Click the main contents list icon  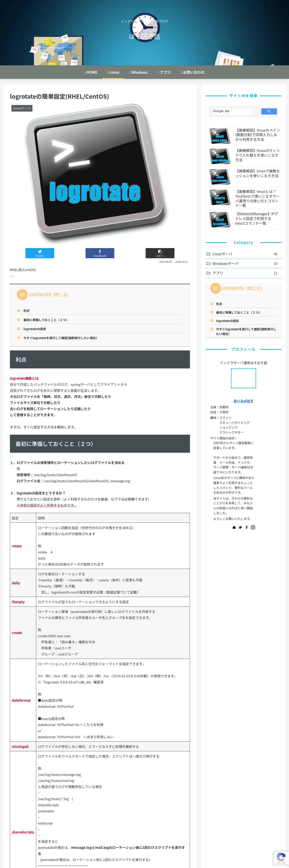22,295
